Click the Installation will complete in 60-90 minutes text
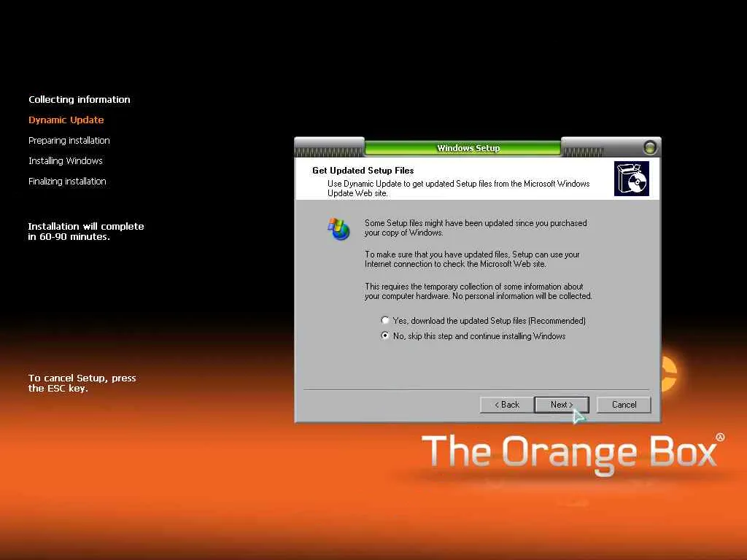The width and height of the screenshot is (747, 560). click(x=86, y=231)
